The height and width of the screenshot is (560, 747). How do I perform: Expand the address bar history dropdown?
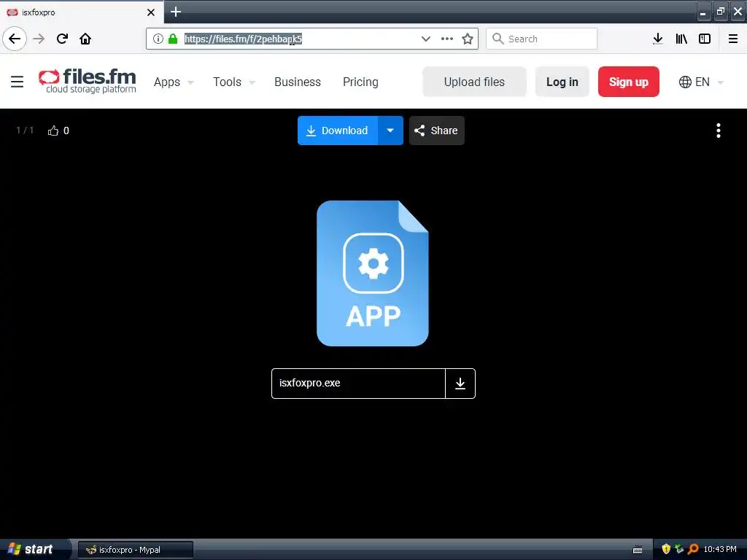click(x=426, y=39)
